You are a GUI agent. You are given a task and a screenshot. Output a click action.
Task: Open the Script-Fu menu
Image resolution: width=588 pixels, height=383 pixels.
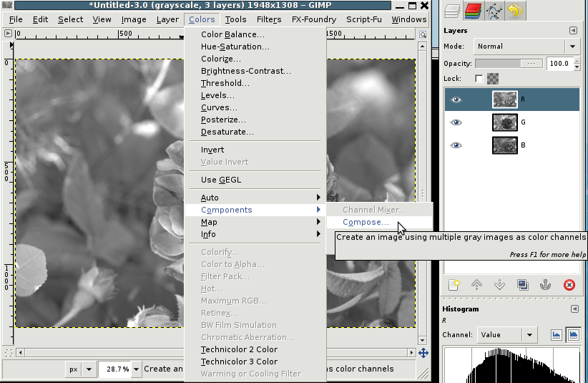(x=364, y=19)
